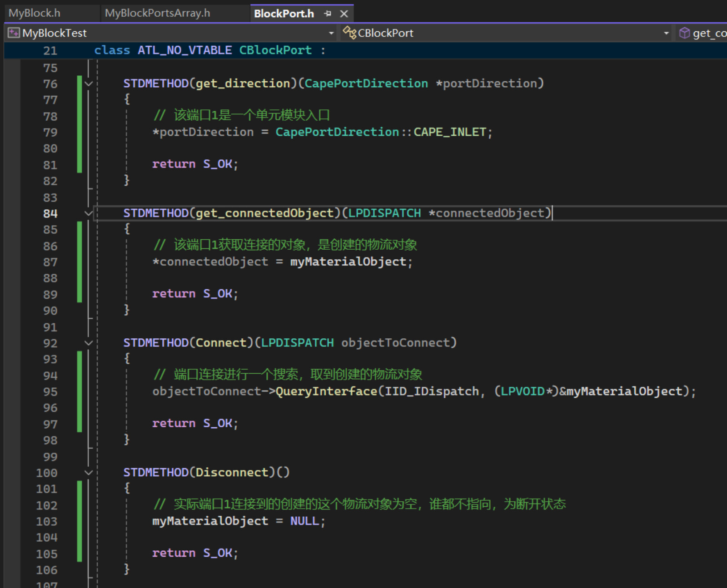Close the BlockPort.h tab
Screen dimensions: 727x588
coord(344,14)
